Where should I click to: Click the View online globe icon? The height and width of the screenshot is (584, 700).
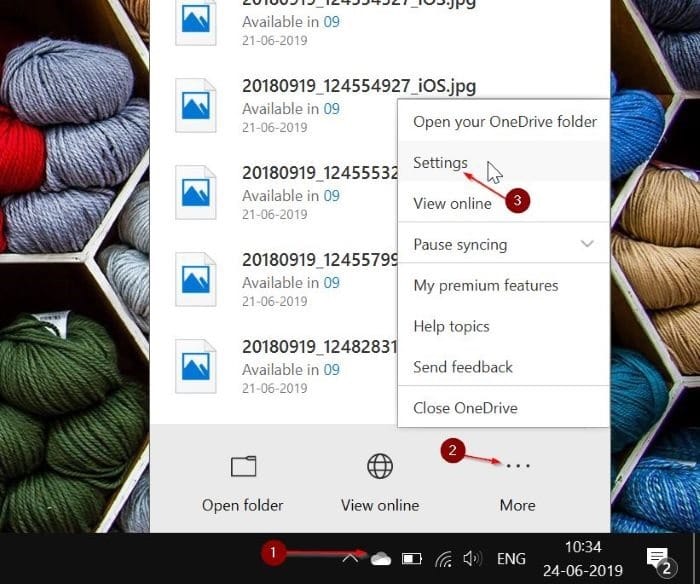coord(380,466)
